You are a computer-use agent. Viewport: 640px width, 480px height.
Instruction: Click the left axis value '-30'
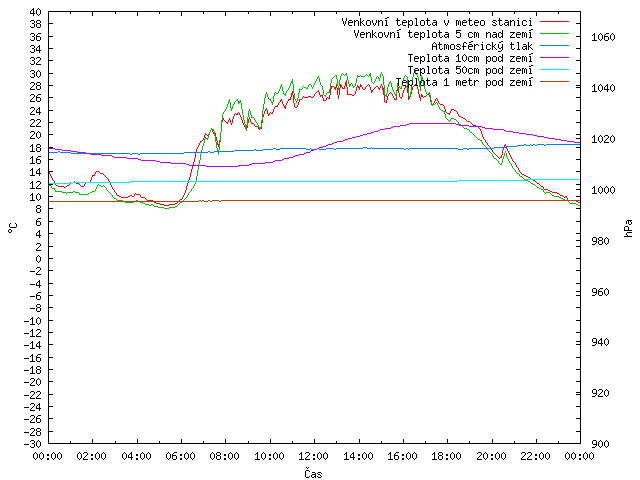click(x=33, y=444)
